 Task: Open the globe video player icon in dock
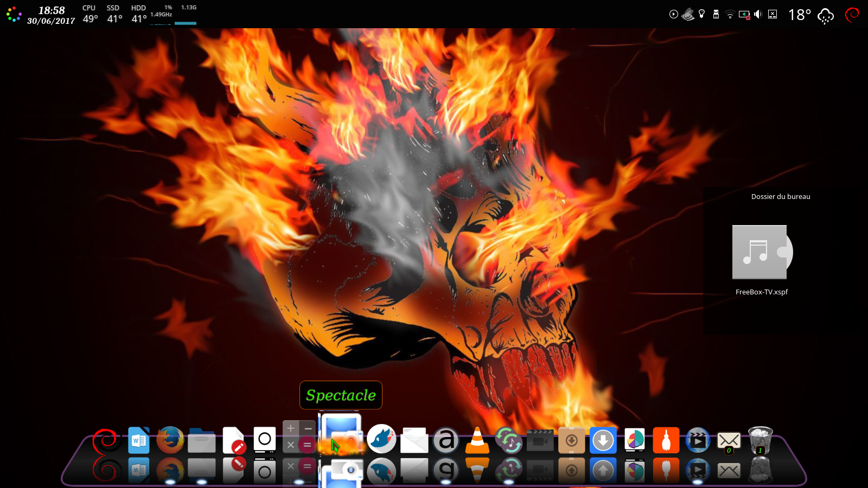(x=698, y=440)
